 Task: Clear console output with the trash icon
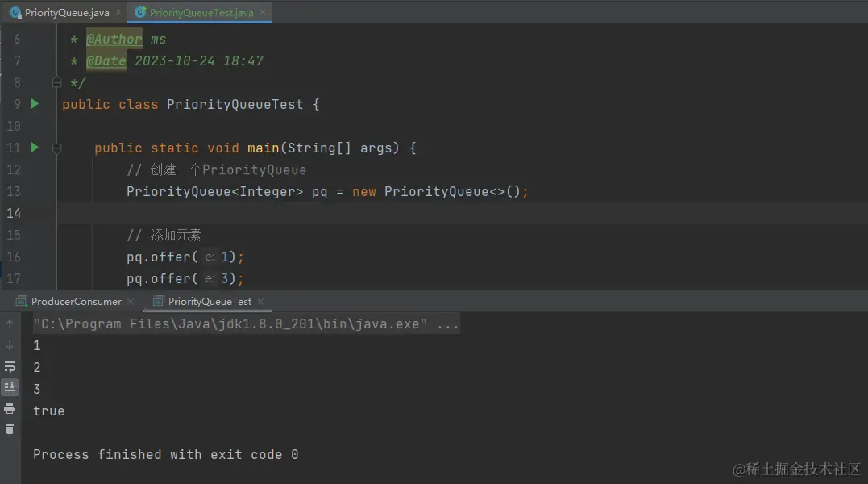point(10,429)
